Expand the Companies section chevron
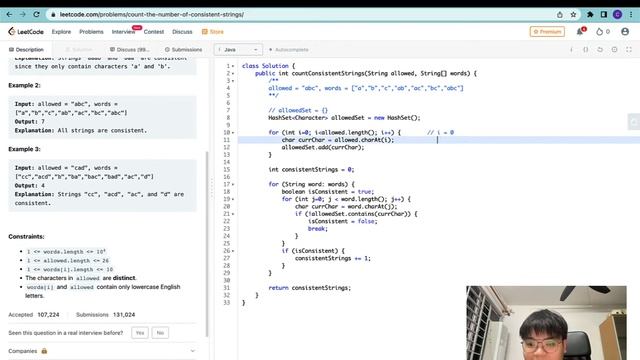The height and width of the screenshot is (360, 640). coord(193,351)
